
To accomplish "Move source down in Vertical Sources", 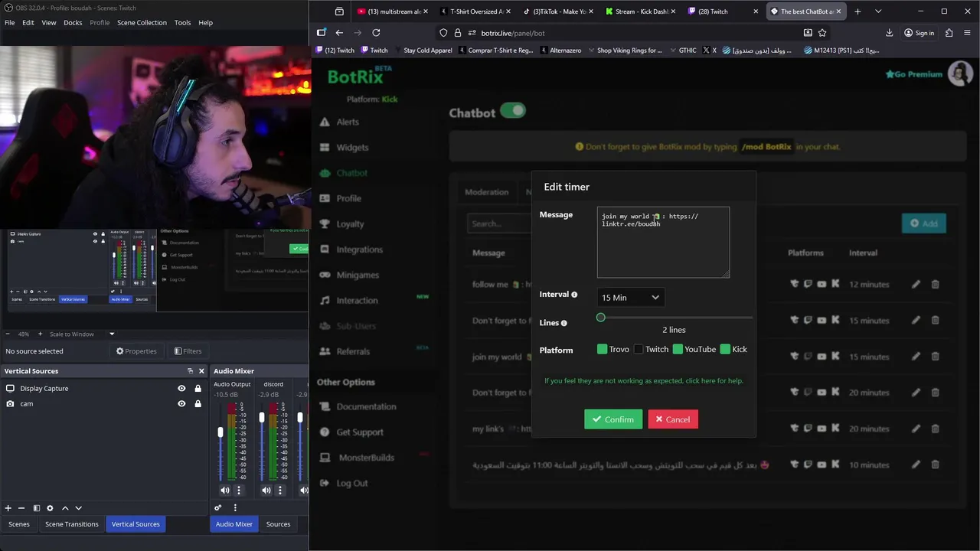I will click(78, 508).
